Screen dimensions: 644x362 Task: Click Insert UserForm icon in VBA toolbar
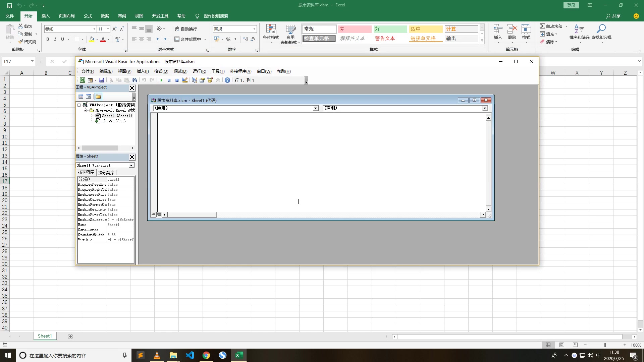pyautogui.click(x=90, y=80)
